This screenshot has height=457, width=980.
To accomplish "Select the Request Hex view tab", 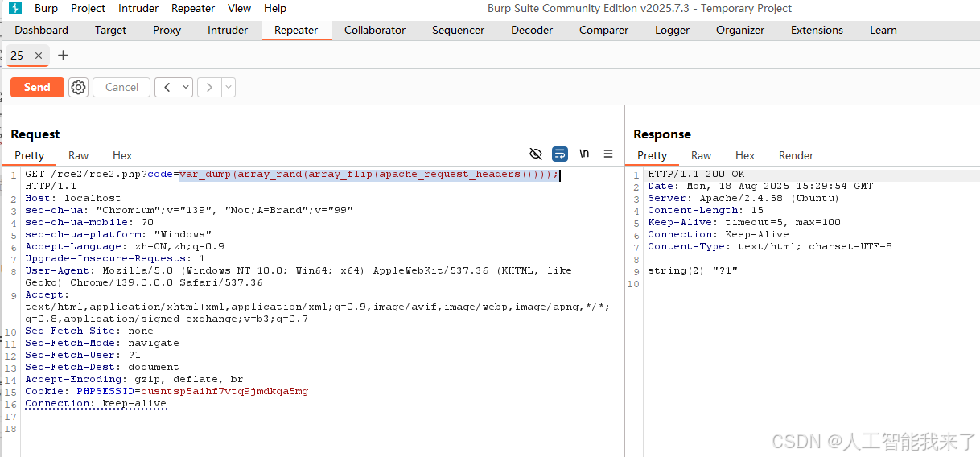I will 122,155.
